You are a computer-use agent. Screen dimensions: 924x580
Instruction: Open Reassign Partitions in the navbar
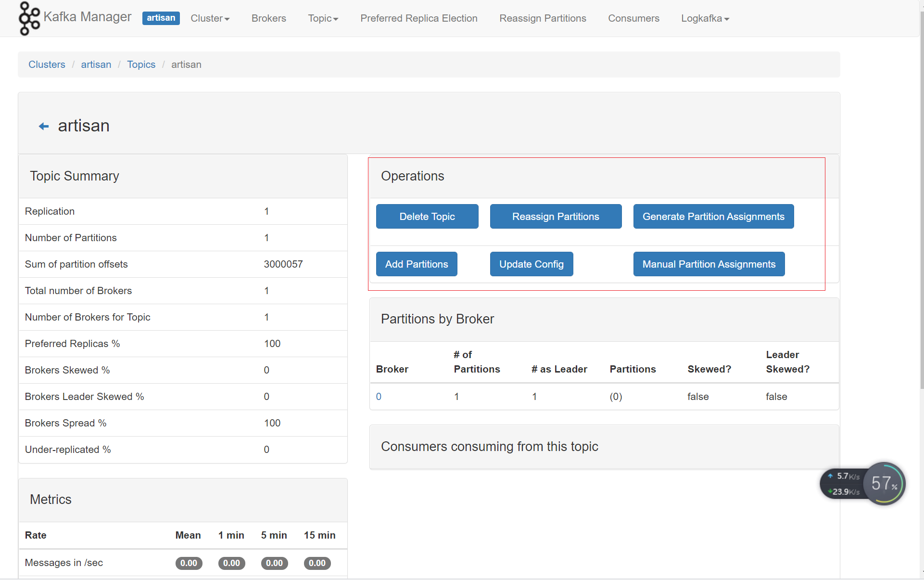[x=542, y=18]
